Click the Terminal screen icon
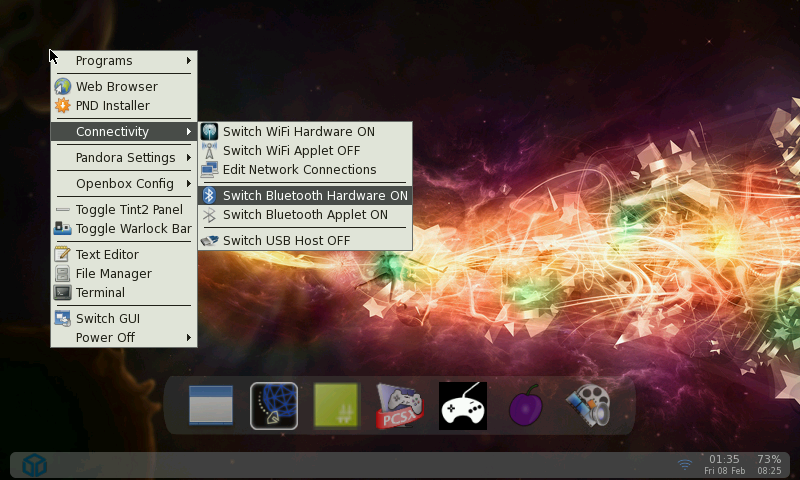Screen dimensions: 800x480 click(x=63, y=293)
